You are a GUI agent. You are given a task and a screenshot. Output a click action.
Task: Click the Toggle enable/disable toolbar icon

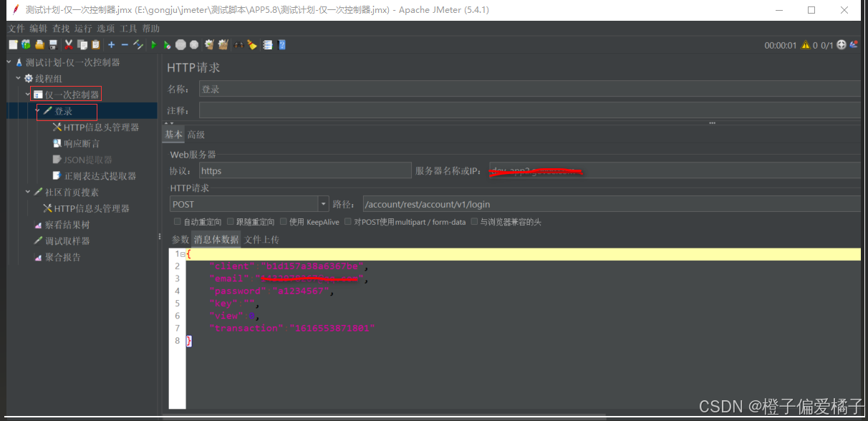138,44
